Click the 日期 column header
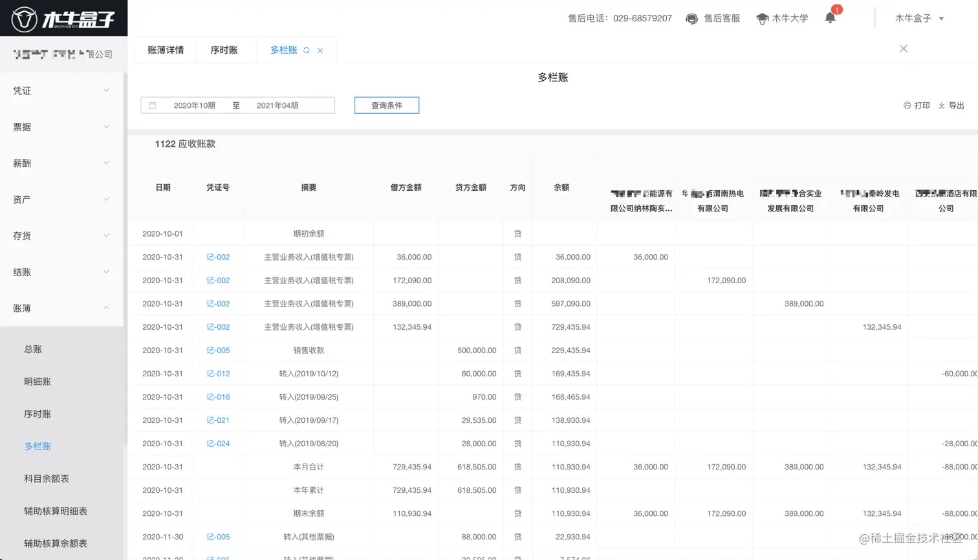The height and width of the screenshot is (560, 978). [x=163, y=188]
